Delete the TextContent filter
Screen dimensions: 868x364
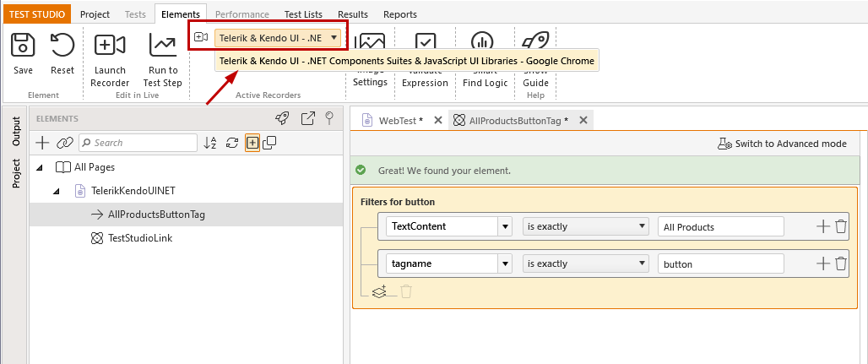click(841, 226)
